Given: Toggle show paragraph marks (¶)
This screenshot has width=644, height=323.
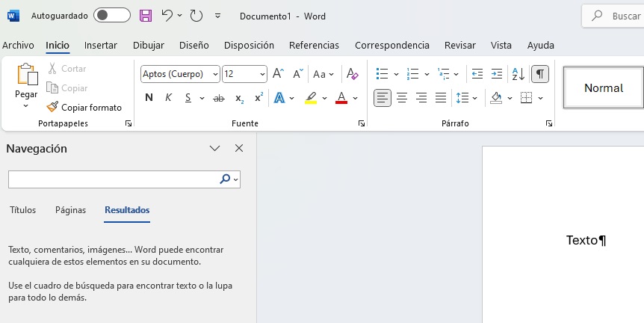Looking at the screenshot, I should click(539, 74).
